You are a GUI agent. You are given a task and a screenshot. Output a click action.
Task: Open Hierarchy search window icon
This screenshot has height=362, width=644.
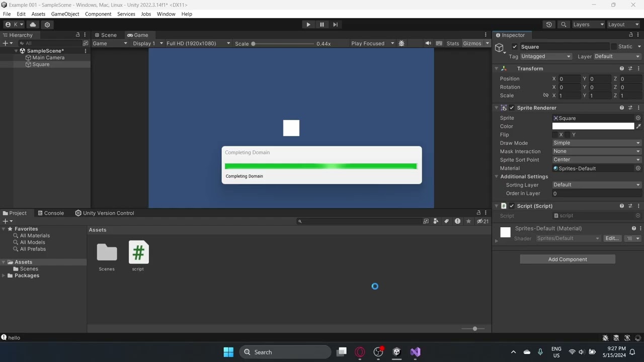click(85, 43)
